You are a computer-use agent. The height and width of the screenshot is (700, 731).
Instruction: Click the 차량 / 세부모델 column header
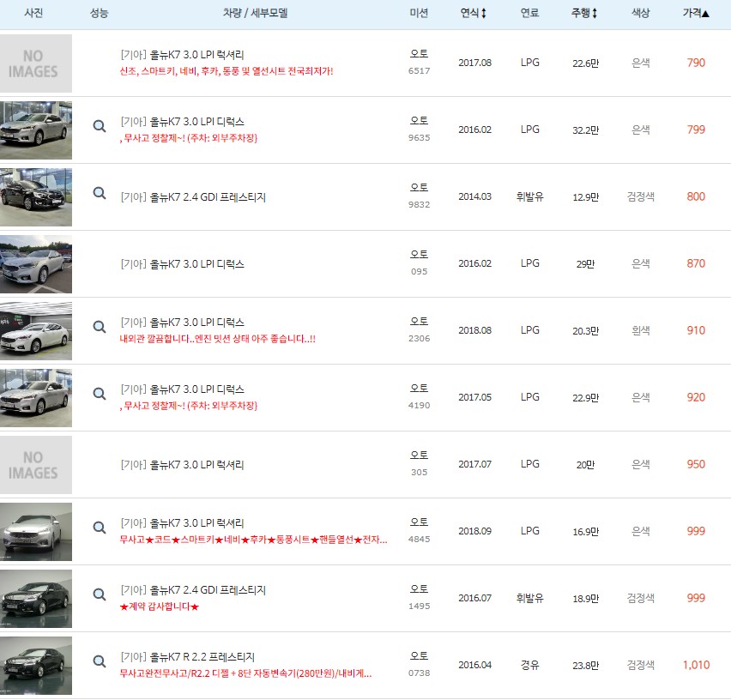click(255, 13)
